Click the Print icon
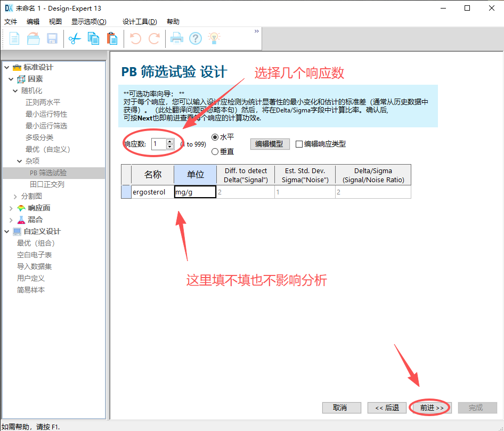The width and height of the screenshot is (504, 431). coord(176,38)
